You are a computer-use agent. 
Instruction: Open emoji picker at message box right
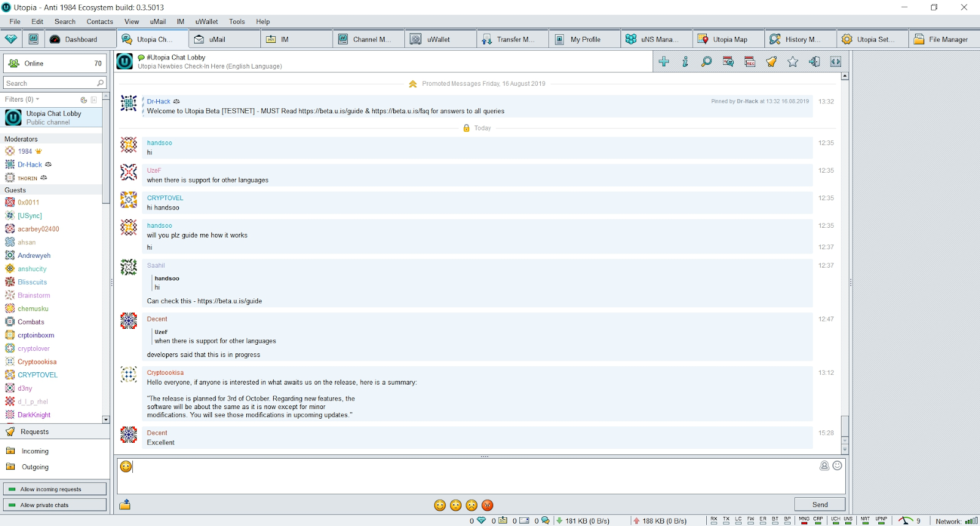coord(837,465)
